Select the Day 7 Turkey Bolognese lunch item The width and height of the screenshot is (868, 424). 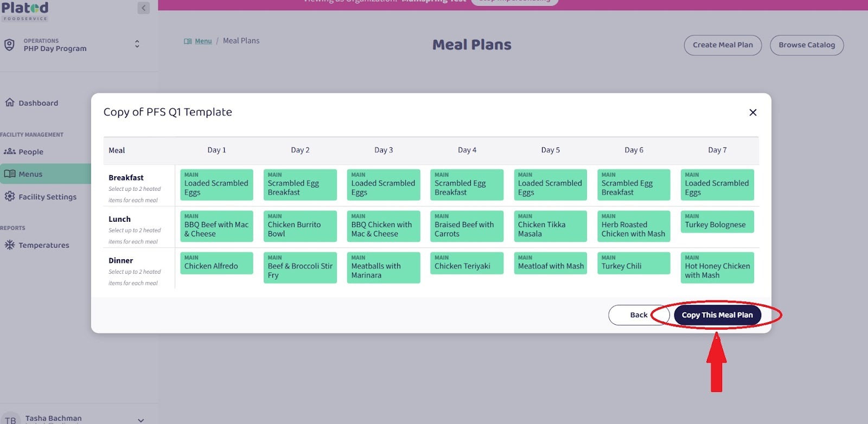pyautogui.click(x=717, y=222)
